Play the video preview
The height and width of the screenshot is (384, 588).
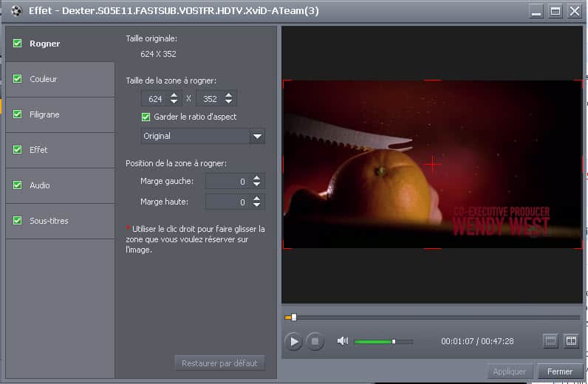(293, 342)
